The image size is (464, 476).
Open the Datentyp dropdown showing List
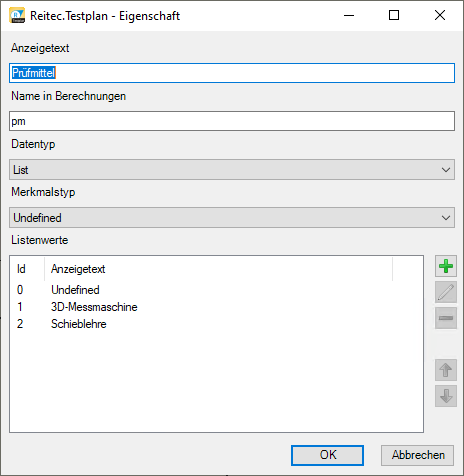(x=232, y=170)
